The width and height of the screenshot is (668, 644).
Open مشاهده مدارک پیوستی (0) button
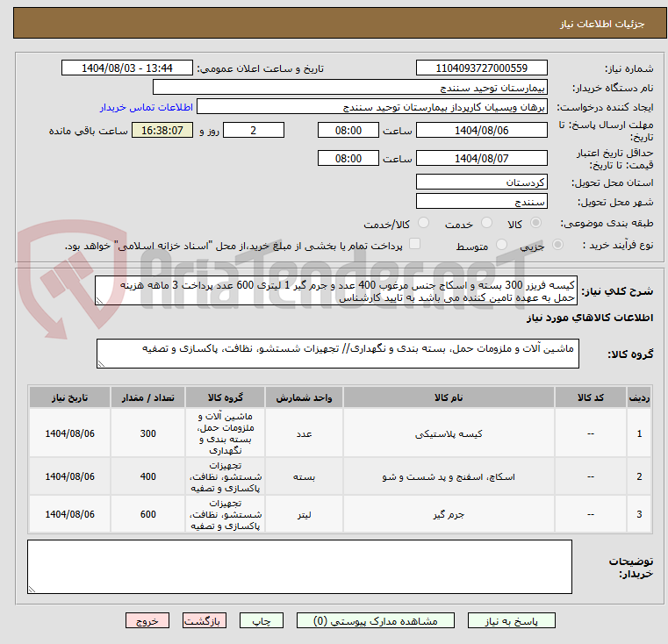pyautogui.click(x=376, y=620)
